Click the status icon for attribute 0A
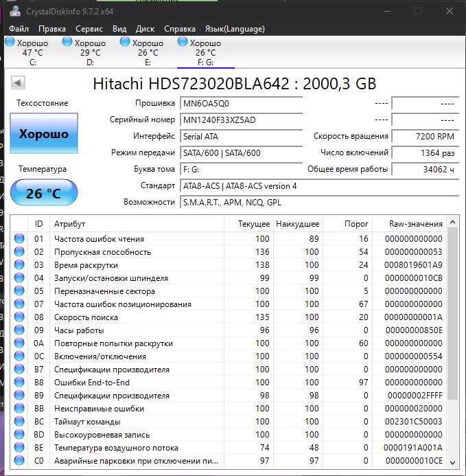The image size is (466, 476). pyautogui.click(x=19, y=343)
